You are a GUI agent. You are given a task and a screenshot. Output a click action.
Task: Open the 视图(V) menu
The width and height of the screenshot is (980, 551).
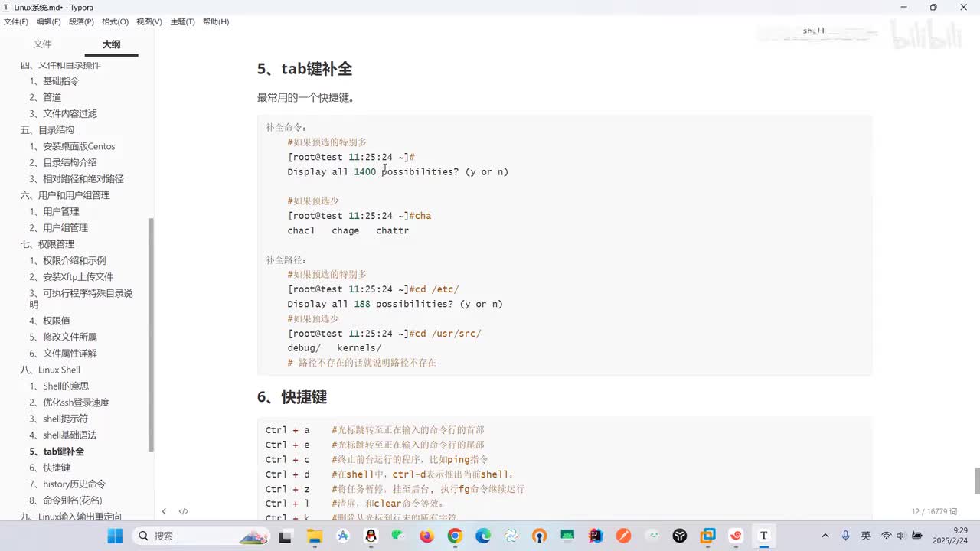[149, 21]
